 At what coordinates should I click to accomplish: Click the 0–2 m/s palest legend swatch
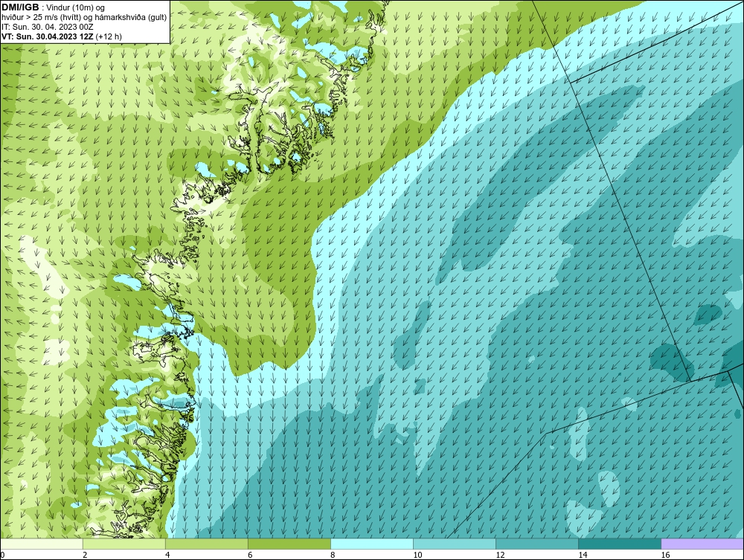click(x=42, y=544)
